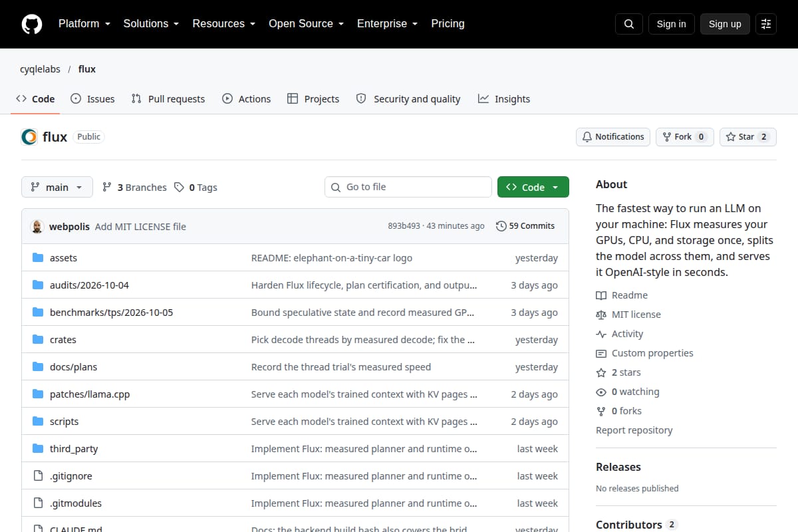Click the watching eye icon
Image resolution: width=798 pixels, height=532 pixels.
[x=601, y=392]
